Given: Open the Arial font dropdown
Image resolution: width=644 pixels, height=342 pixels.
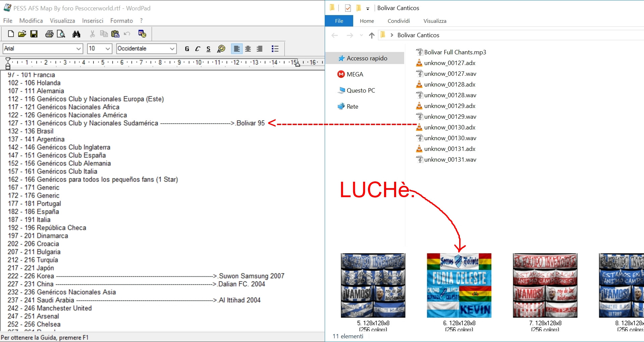Looking at the screenshot, I should tap(78, 49).
